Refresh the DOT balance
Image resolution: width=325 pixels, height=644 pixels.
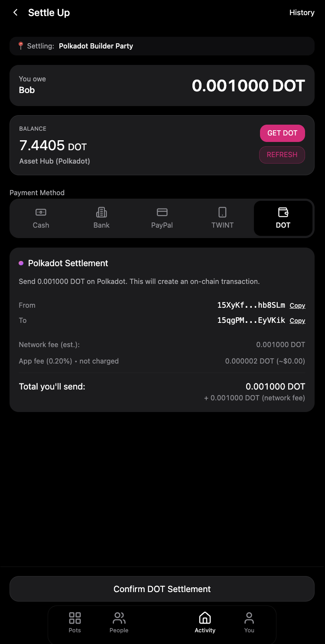[282, 155]
